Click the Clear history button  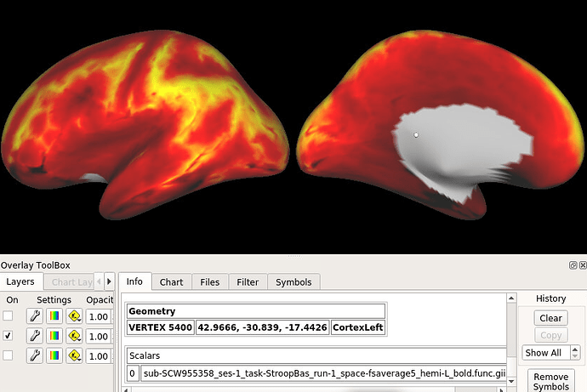550,318
